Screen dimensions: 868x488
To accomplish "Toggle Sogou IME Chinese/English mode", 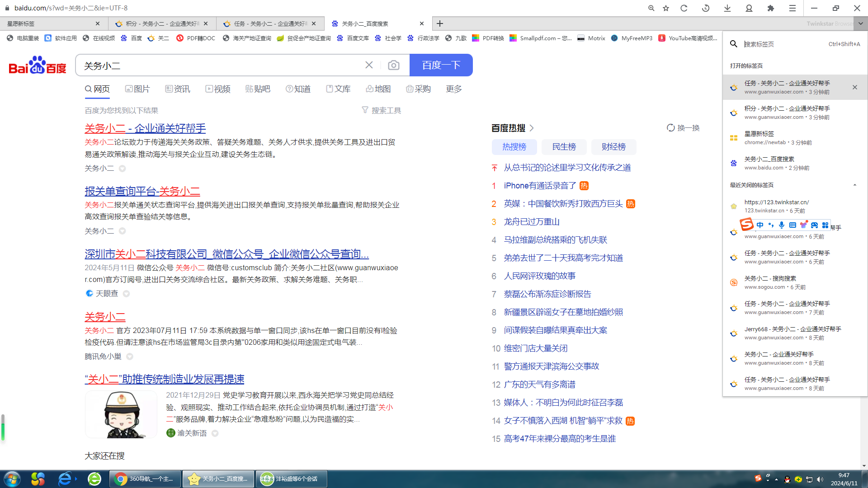I will pos(760,225).
